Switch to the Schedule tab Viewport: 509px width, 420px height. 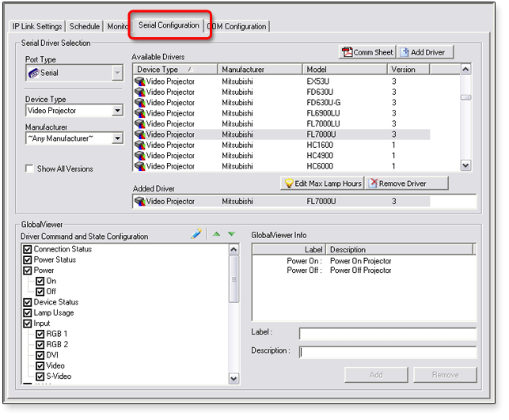[x=85, y=27]
